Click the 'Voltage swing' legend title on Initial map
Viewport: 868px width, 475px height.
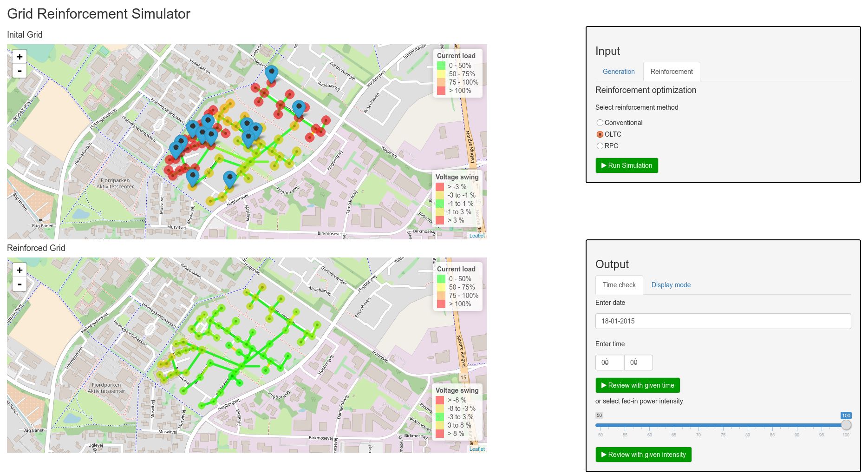pyautogui.click(x=457, y=177)
